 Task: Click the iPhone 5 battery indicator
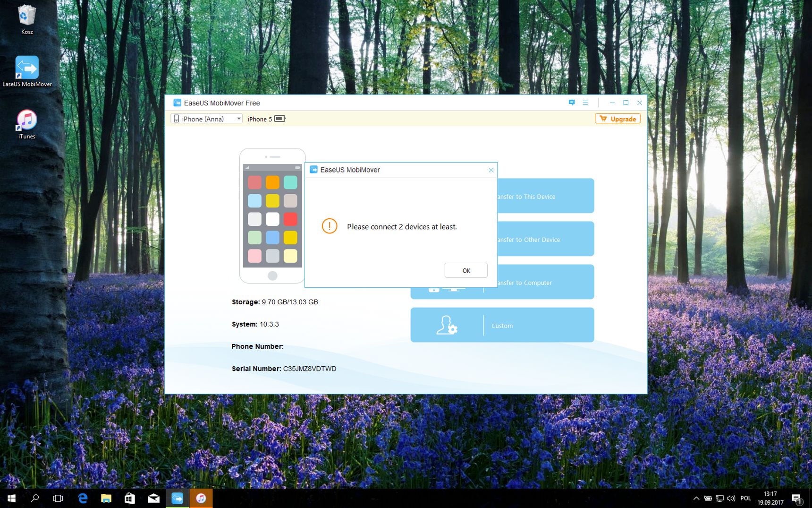pos(280,119)
